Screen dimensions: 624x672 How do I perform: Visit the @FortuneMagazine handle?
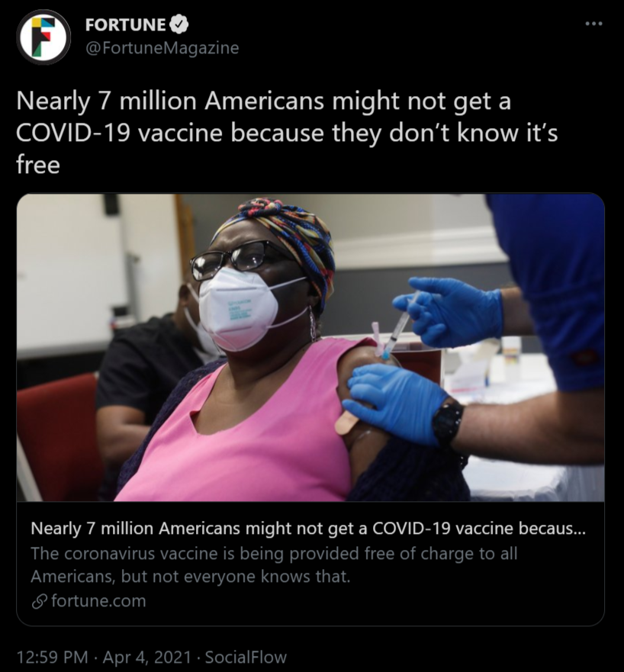click(162, 48)
